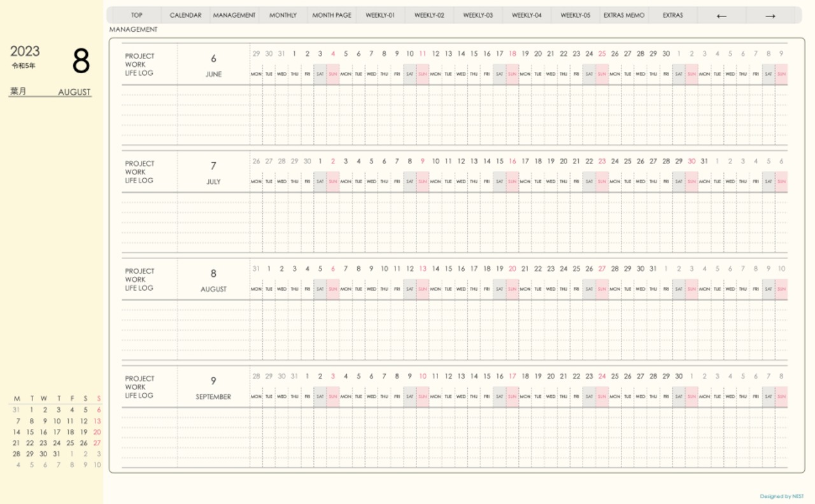Click 11 in the sidebar mini calendar
This screenshot has height=504, width=815.
tap(70, 421)
